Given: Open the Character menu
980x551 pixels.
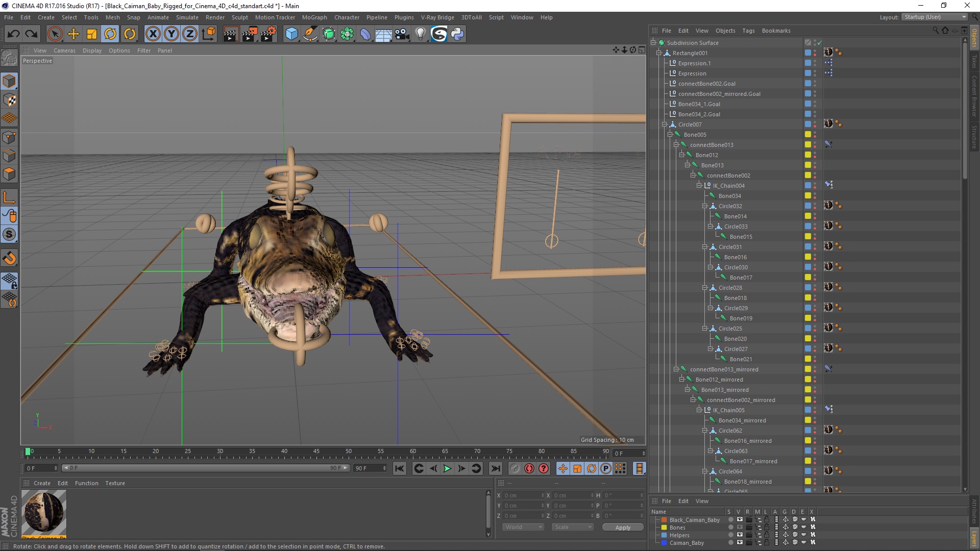Looking at the screenshot, I should click(x=347, y=17).
